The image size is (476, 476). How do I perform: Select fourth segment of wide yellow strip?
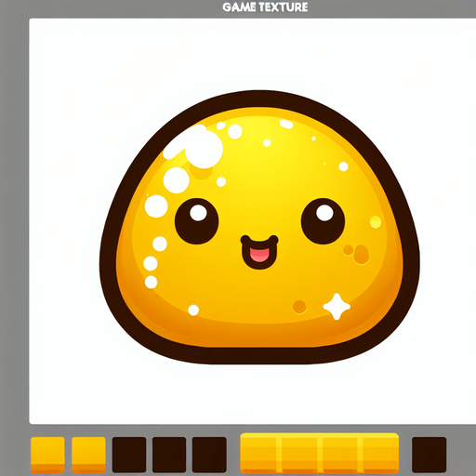coord(380,454)
